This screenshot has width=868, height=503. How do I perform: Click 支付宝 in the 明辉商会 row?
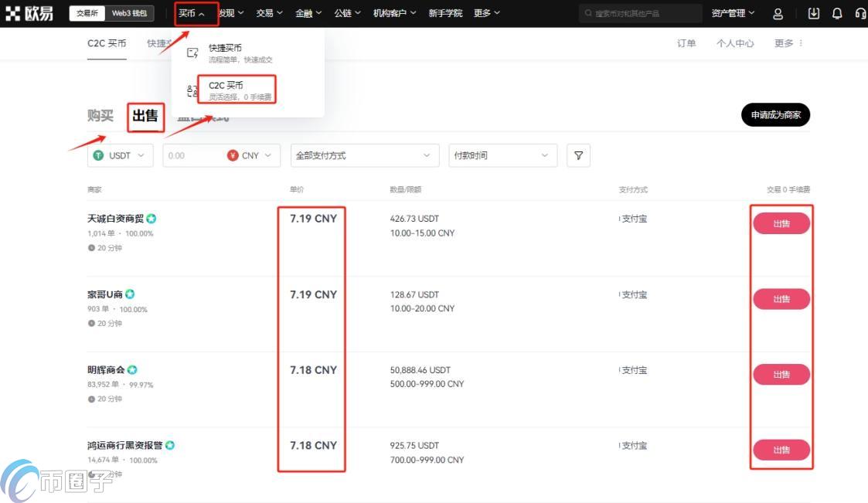[635, 370]
